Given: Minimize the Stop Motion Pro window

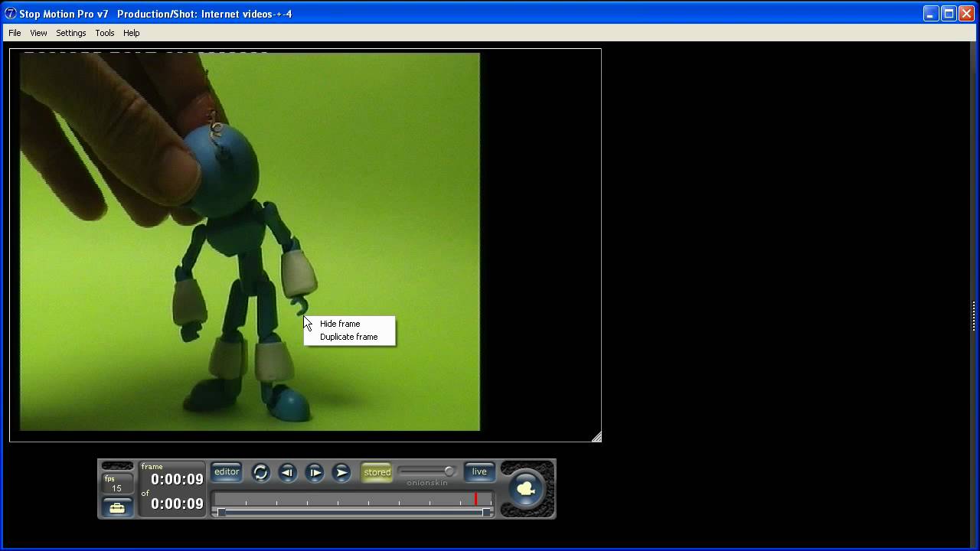Looking at the screenshot, I should click(x=931, y=14).
